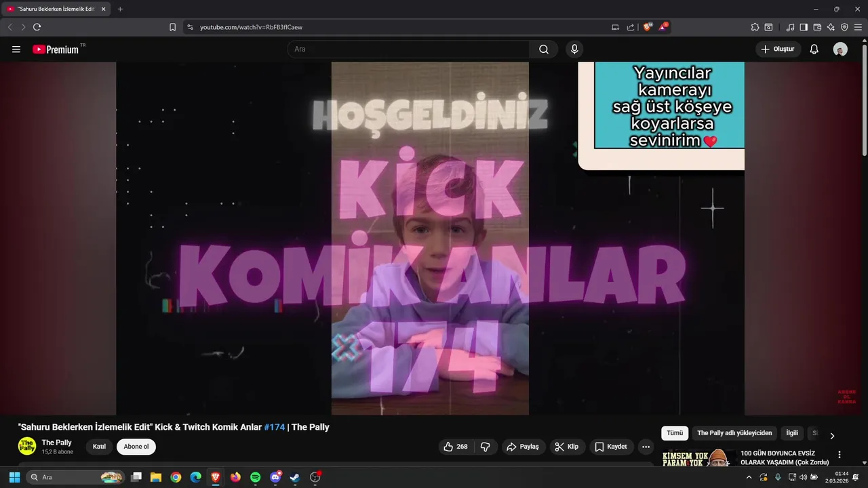Dislike the video with thumbs down
868x488 pixels.
point(486,447)
